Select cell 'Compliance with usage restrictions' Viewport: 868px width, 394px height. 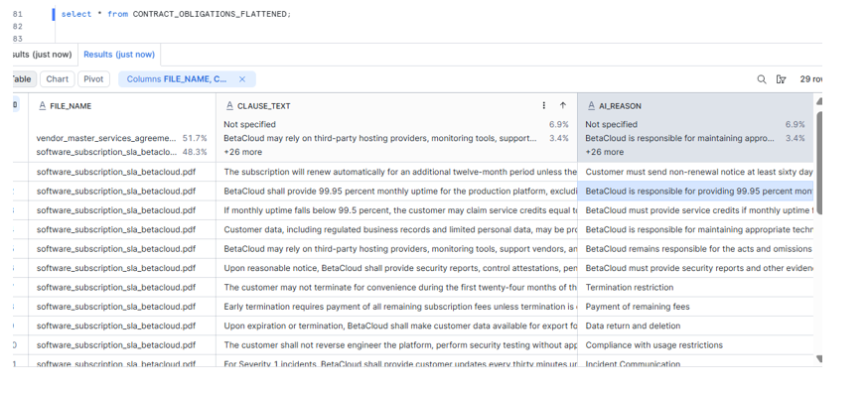(x=695, y=344)
